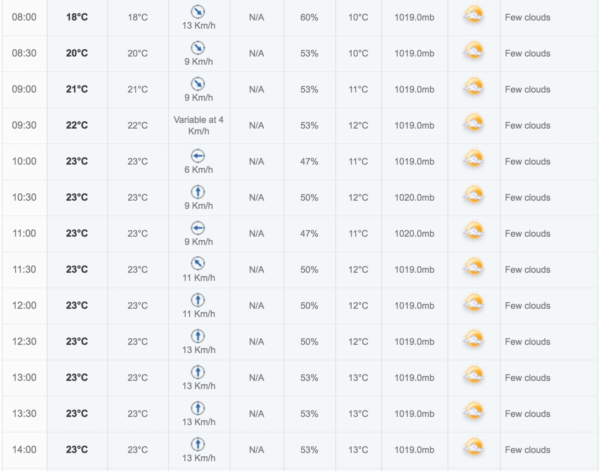
Task: Click 'Few clouds' text in 13:30 row
Action: coord(527,414)
